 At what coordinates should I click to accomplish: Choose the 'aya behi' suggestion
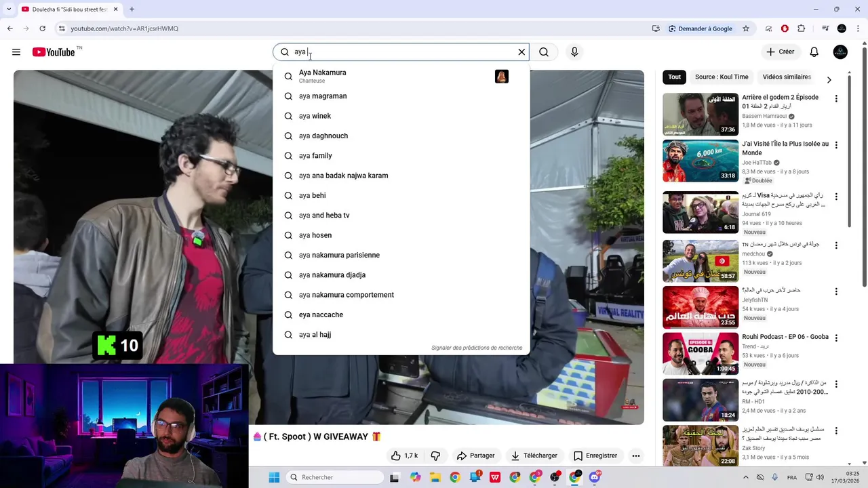pos(401,195)
